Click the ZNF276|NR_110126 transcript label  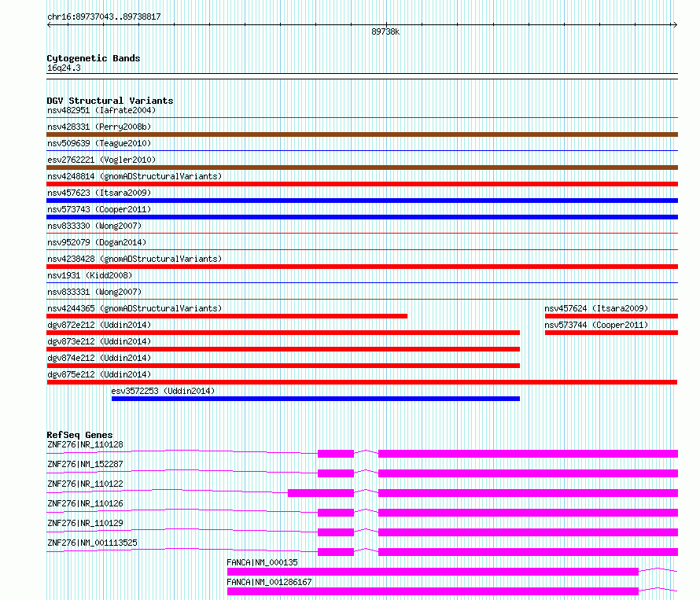[x=85, y=503]
